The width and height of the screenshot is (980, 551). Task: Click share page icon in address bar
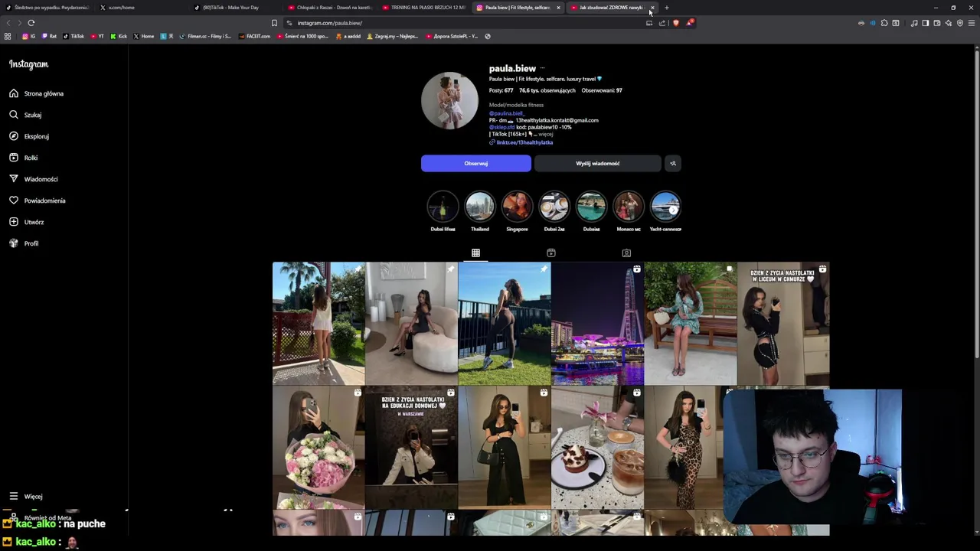pos(662,23)
